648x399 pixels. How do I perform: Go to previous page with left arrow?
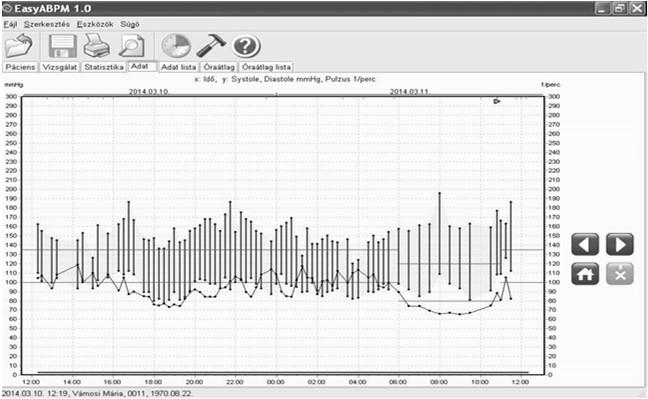pos(585,244)
